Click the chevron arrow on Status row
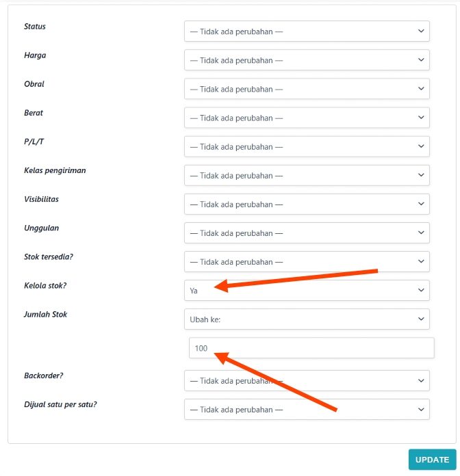The height and width of the screenshot is (476, 460). pyautogui.click(x=421, y=31)
